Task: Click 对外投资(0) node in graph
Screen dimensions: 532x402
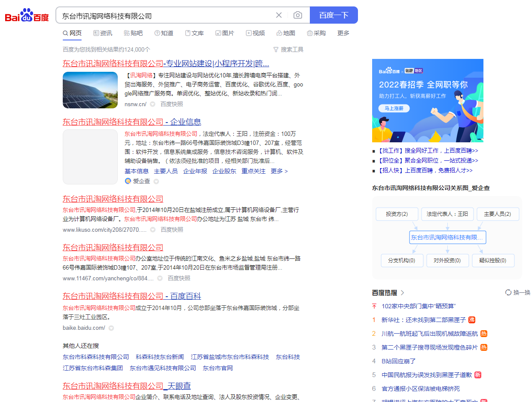Action: pos(447,261)
